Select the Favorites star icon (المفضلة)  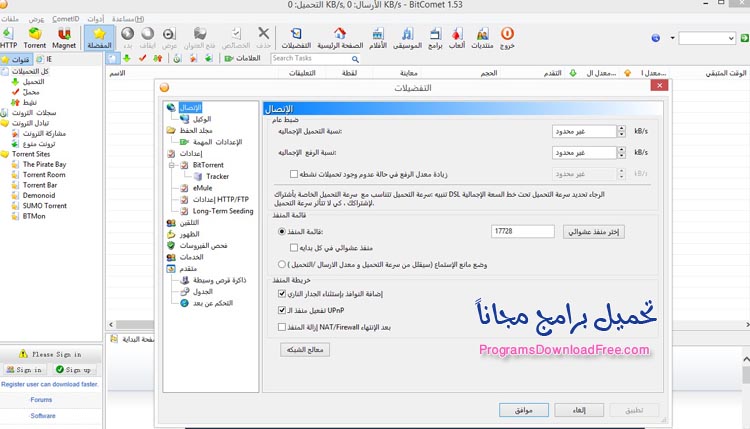(x=99, y=38)
